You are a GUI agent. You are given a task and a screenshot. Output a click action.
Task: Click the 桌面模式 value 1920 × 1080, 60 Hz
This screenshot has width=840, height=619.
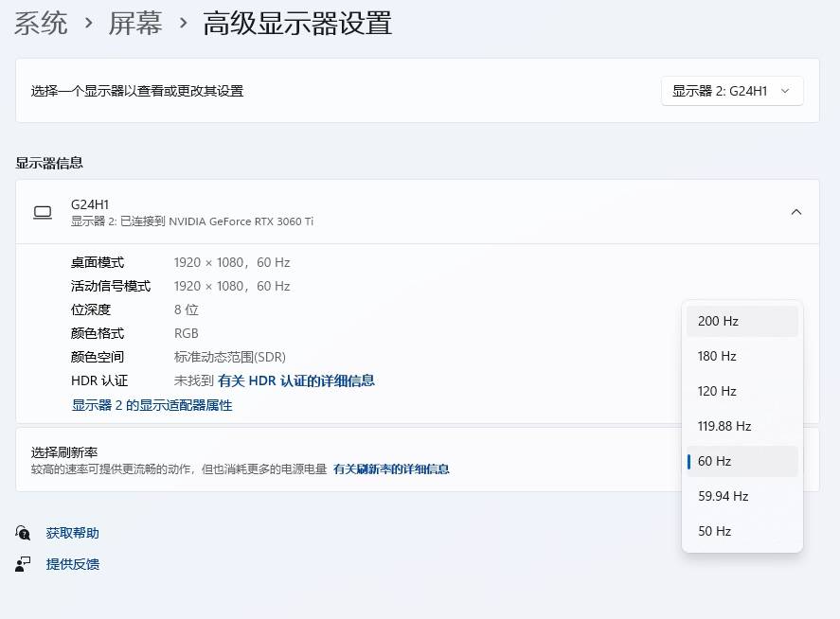click(232, 262)
